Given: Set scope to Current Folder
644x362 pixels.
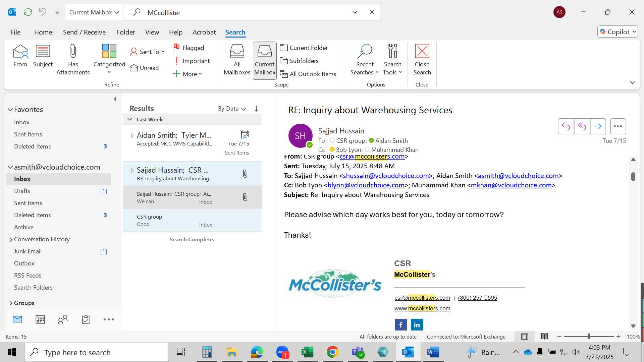Looking at the screenshot, I should 304,48.
